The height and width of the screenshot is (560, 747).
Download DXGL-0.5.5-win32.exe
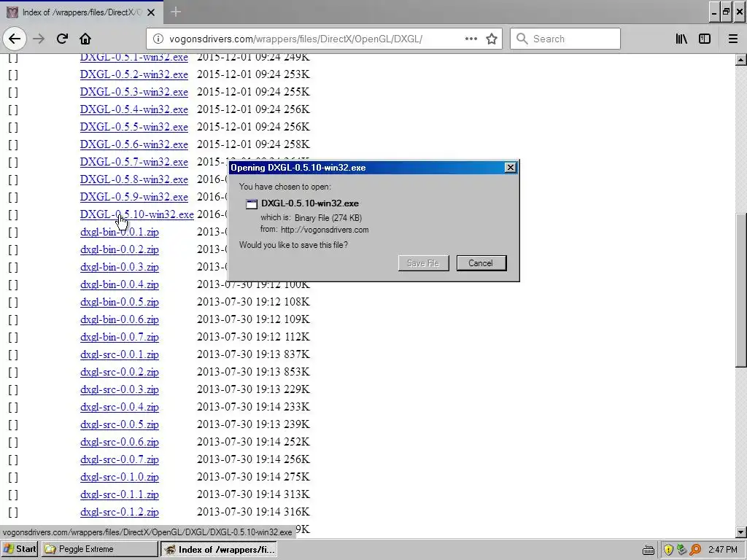point(134,127)
